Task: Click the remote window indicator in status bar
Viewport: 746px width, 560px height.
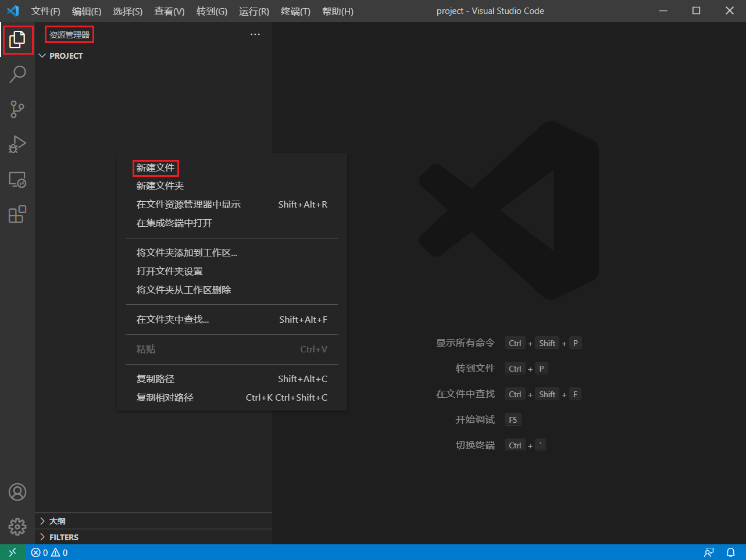Action: pos(13,552)
